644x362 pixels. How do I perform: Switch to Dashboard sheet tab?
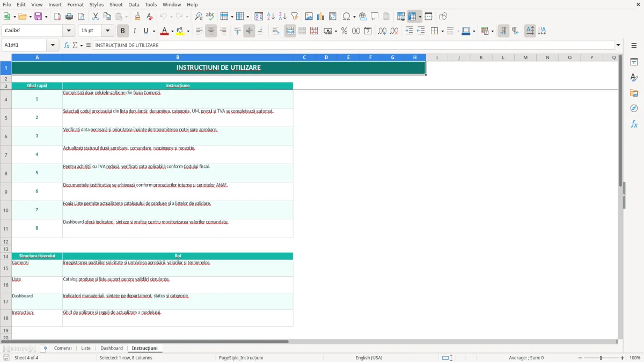click(x=112, y=349)
